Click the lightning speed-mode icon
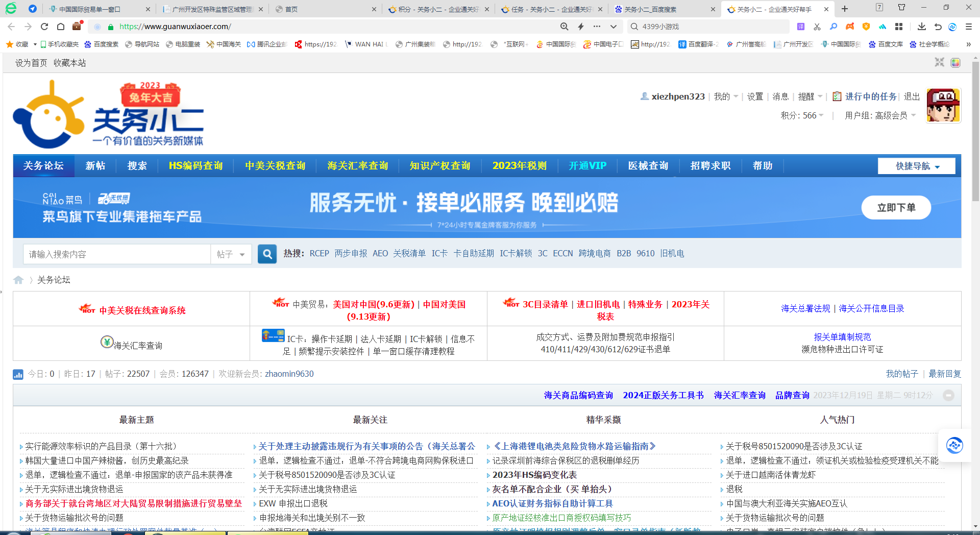This screenshot has height=535, width=980. click(x=580, y=27)
